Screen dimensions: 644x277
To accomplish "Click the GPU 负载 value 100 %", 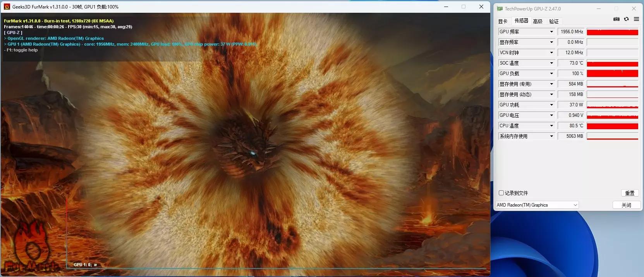I will (x=571, y=74).
